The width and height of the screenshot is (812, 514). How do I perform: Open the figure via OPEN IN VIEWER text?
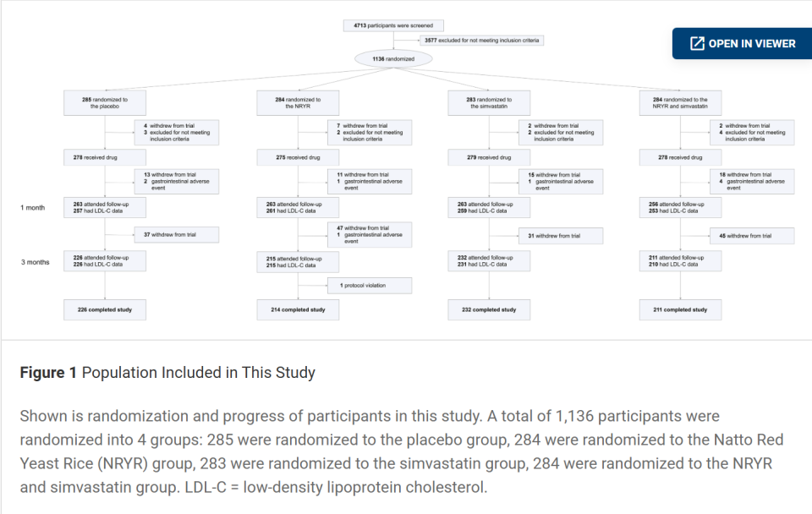coord(751,43)
